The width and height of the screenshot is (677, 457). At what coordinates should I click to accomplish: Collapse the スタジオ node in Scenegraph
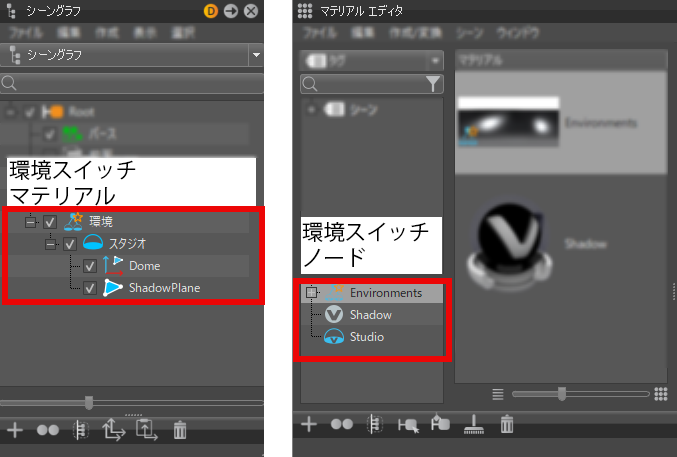tap(51, 244)
